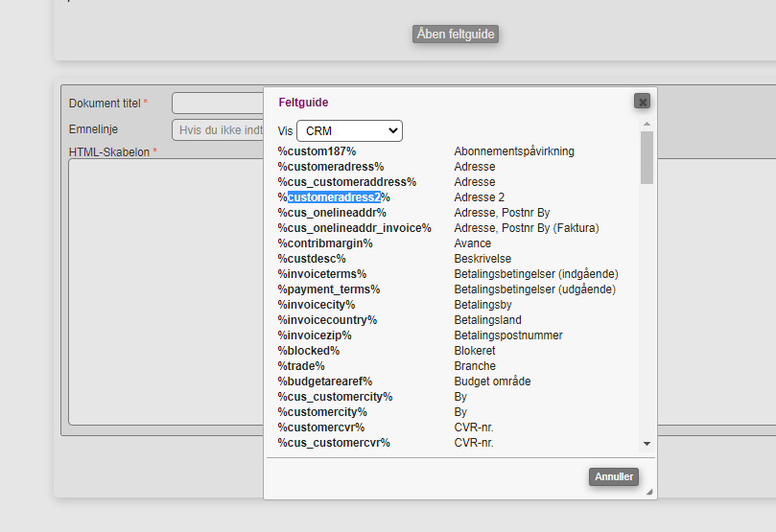Image resolution: width=776 pixels, height=532 pixels.
Task: Select the %contribmargin% Avance field
Action: coord(325,243)
